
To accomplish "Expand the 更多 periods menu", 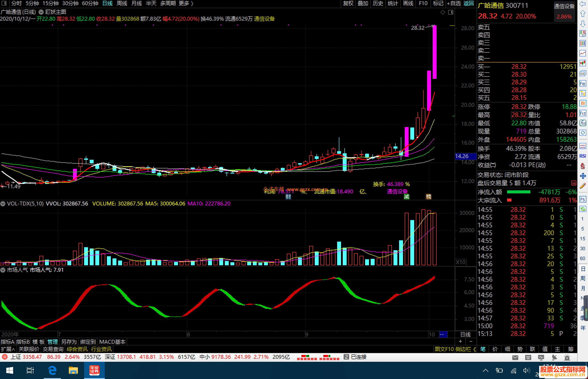I will pos(186,3).
